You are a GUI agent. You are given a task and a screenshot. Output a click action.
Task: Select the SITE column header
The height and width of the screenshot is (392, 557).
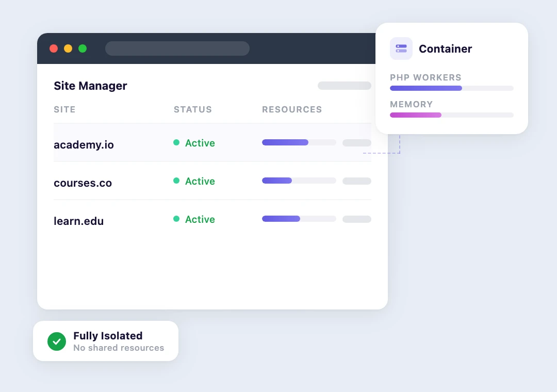point(64,109)
